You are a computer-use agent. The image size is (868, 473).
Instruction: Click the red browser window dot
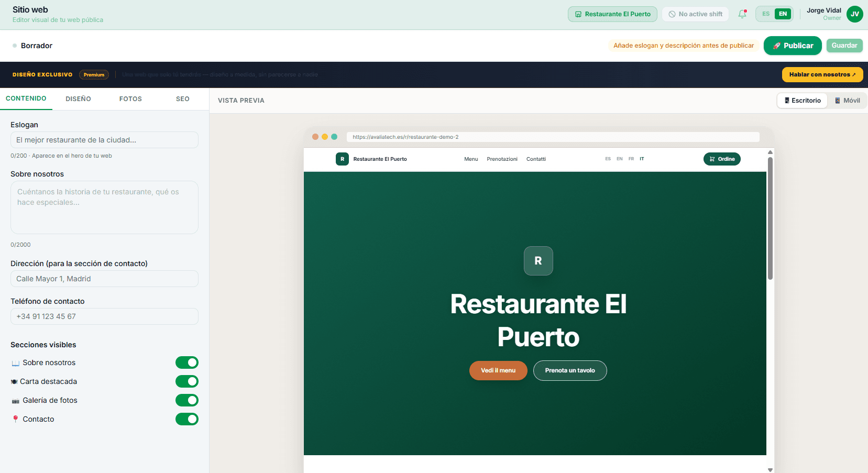[315, 137]
